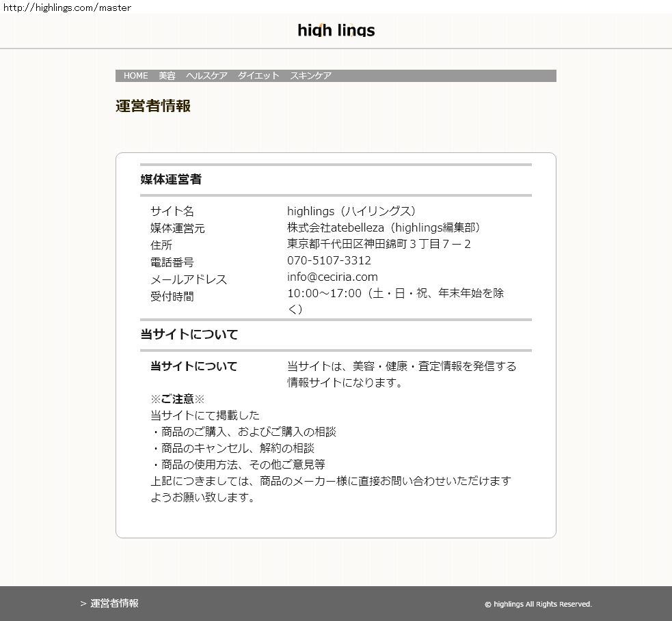The width and height of the screenshot is (672, 621).
Task: Open the HOME menu item
Action: pyautogui.click(x=136, y=76)
